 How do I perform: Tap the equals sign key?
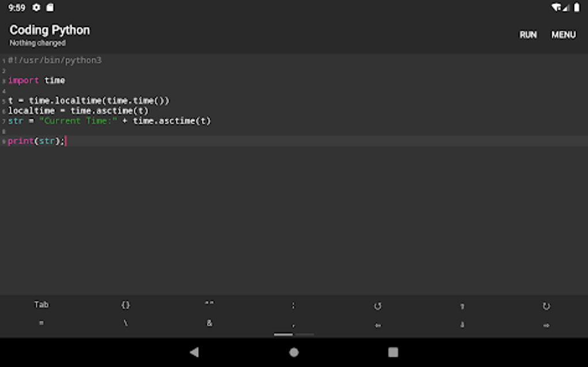(x=40, y=323)
